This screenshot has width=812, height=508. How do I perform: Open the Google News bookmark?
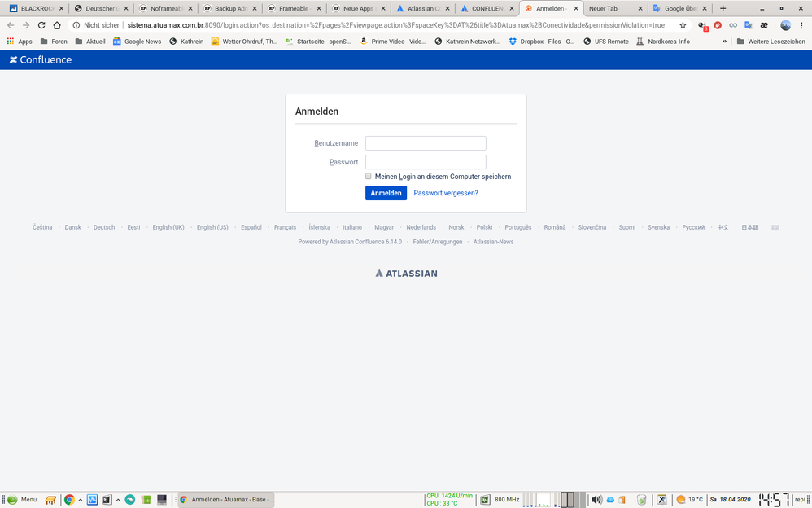138,42
